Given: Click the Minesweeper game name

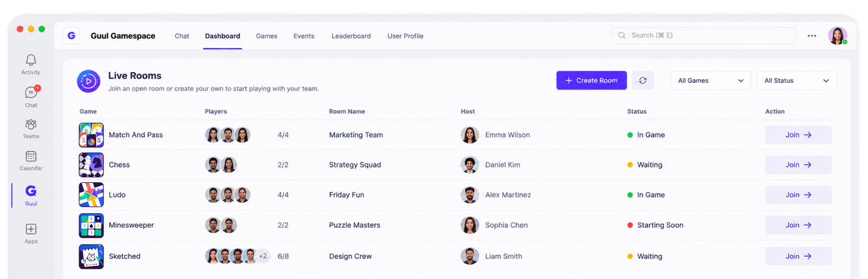Looking at the screenshot, I should tap(131, 225).
